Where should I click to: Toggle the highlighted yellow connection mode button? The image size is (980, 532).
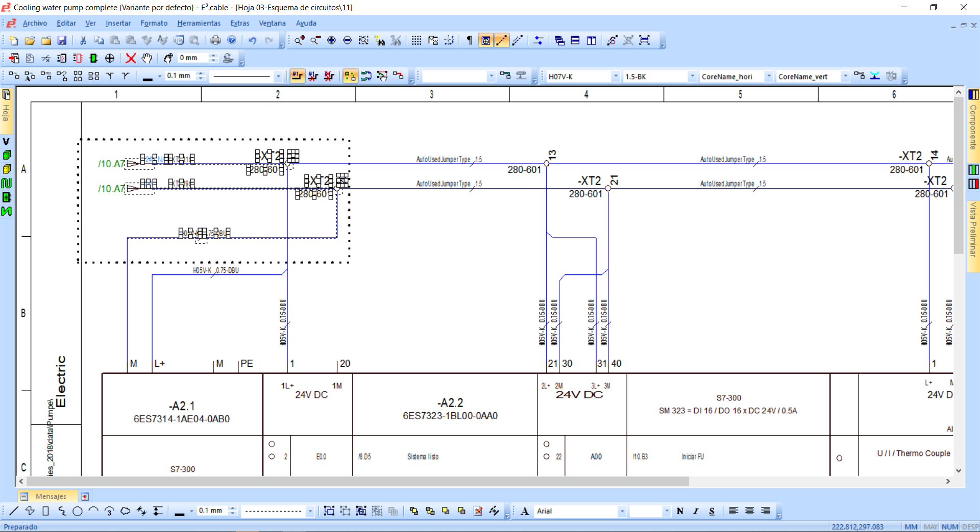(350, 76)
